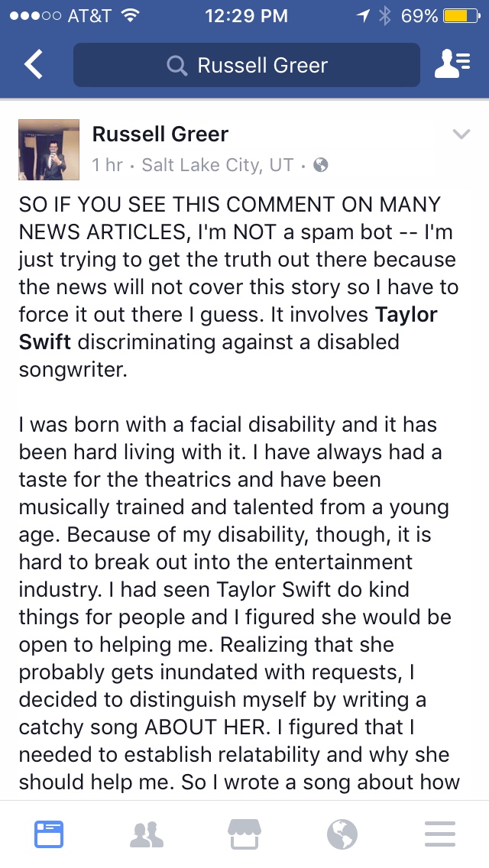Open the Marketplace tab icon
This screenshot has width=489, height=868.
(244, 834)
